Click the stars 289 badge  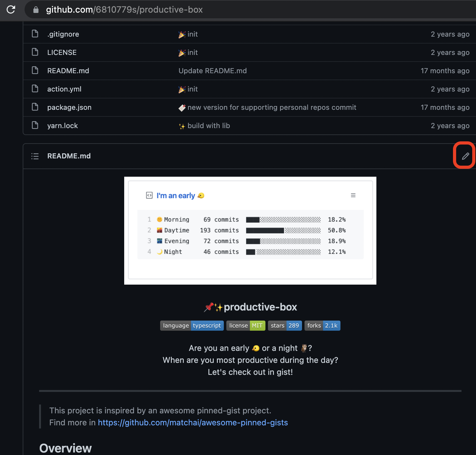[x=285, y=326]
